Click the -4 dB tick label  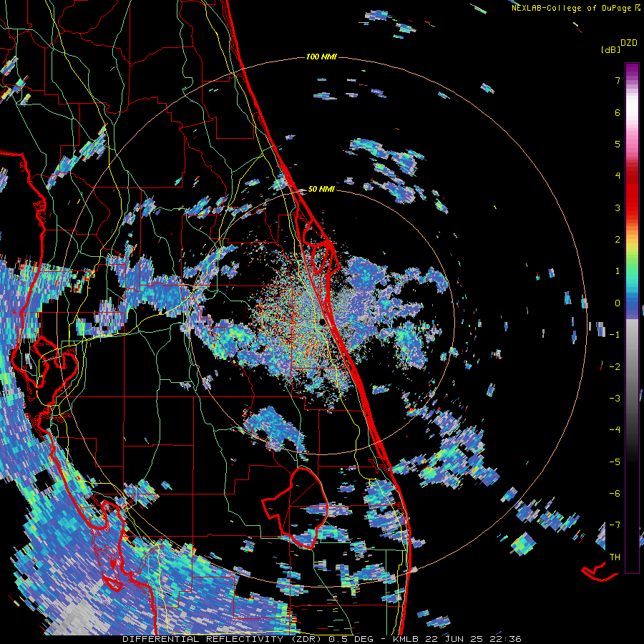click(615, 430)
